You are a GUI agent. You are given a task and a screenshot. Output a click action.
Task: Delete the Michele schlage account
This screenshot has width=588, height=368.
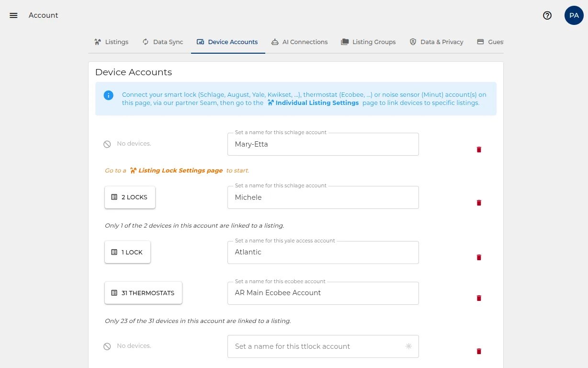[x=479, y=203]
